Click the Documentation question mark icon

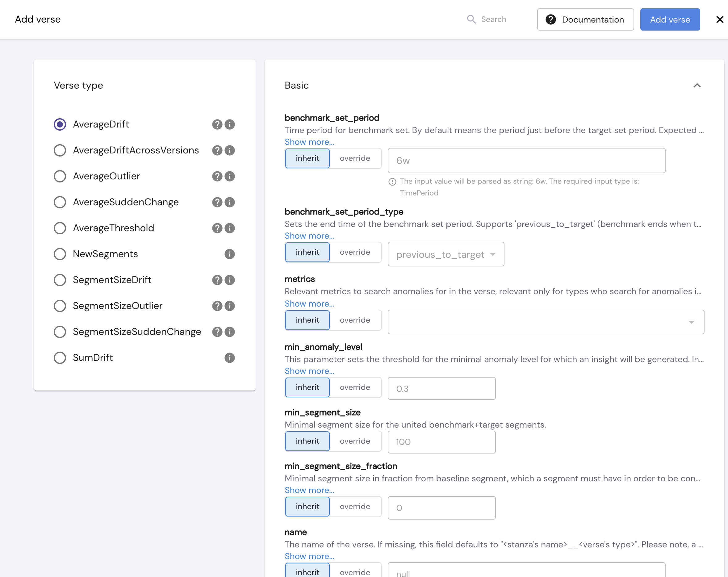point(550,19)
